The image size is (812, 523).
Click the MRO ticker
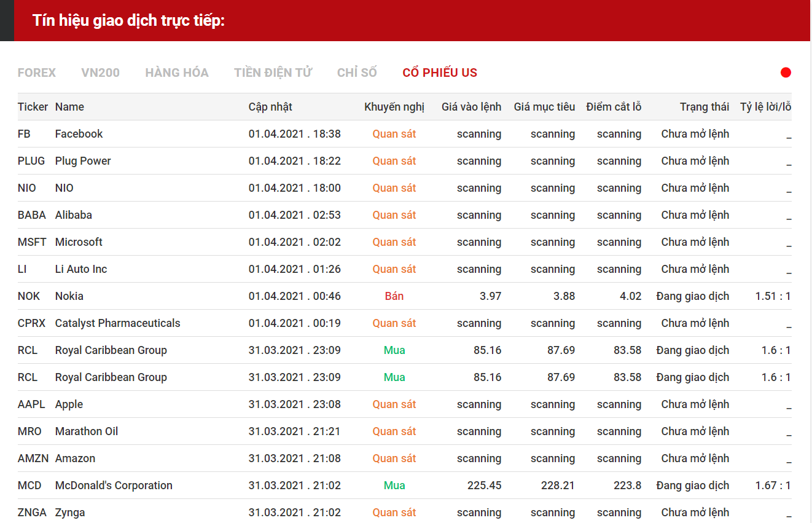[29, 431]
